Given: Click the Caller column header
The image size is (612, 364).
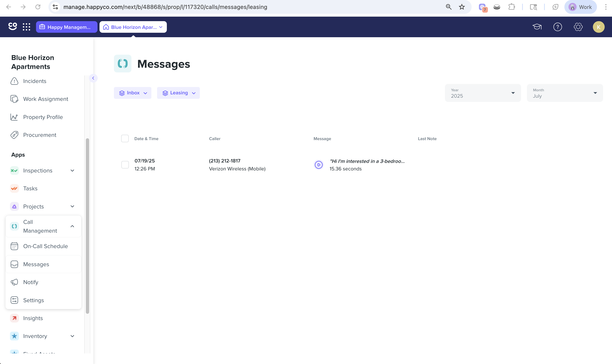Looking at the screenshot, I should click(215, 139).
